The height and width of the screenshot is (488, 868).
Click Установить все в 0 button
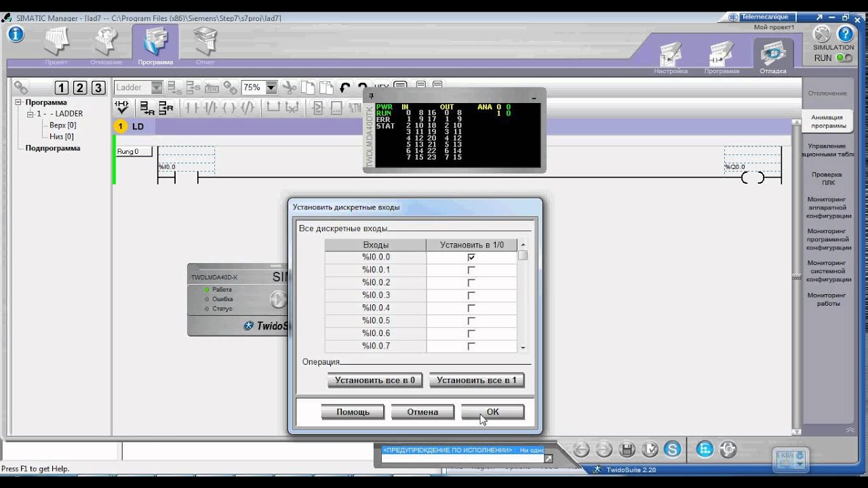tap(375, 380)
